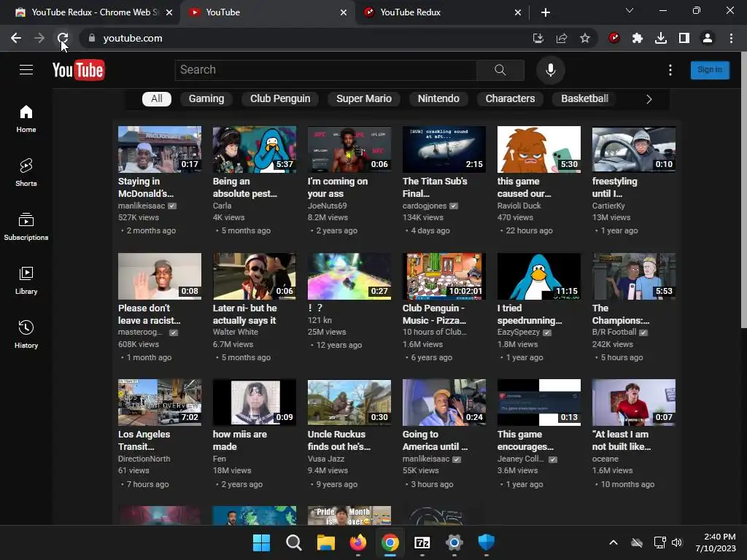Open taskbar Search

(x=293, y=542)
